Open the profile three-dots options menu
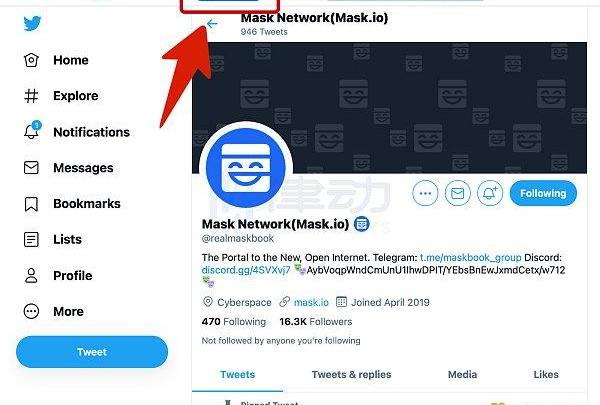 pyautogui.click(x=426, y=193)
